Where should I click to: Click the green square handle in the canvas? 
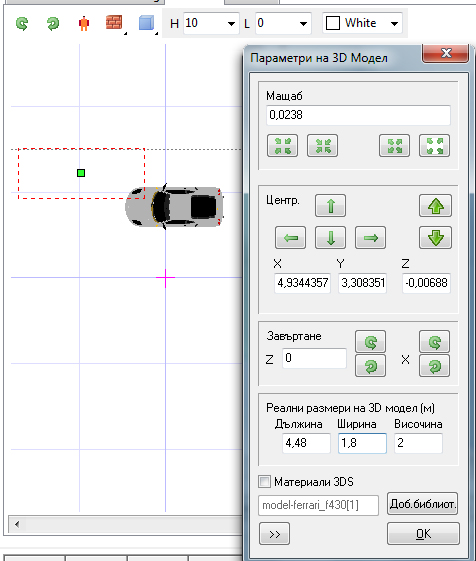[81, 173]
